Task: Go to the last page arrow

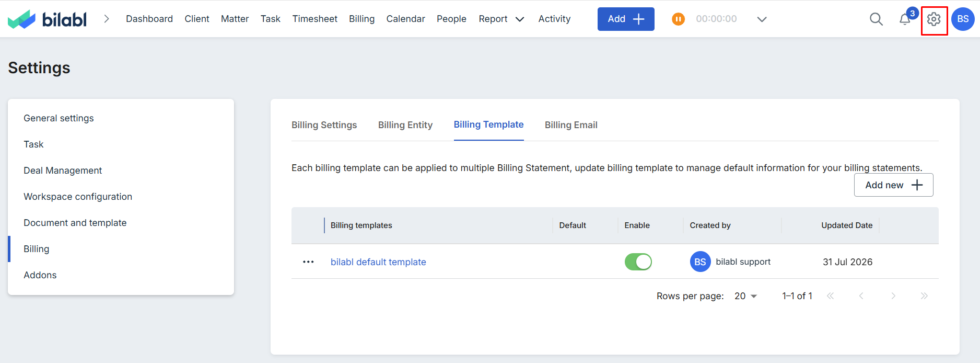Action: point(924,296)
